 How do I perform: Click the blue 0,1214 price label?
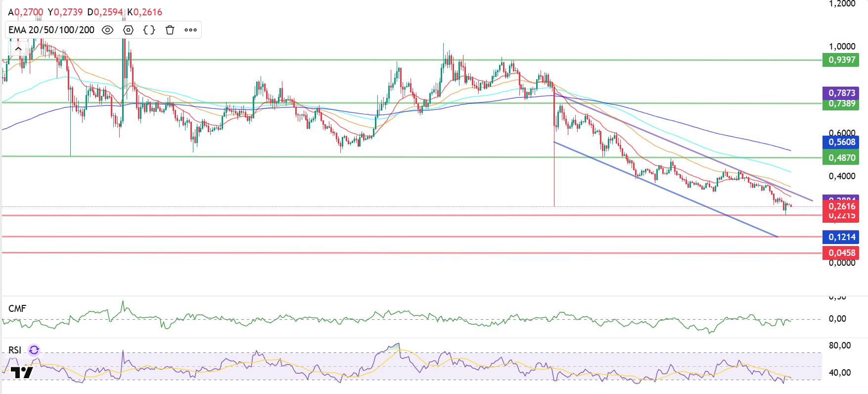pyautogui.click(x=841, y=237)
